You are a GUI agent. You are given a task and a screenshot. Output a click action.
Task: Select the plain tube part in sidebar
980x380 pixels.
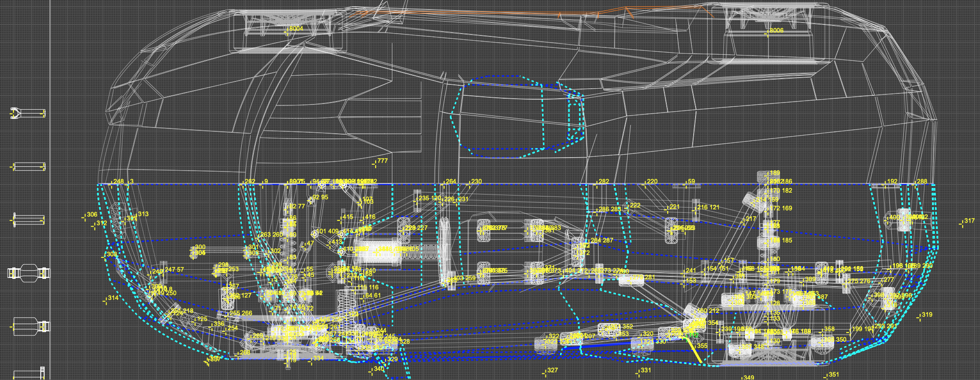[28, 167]
